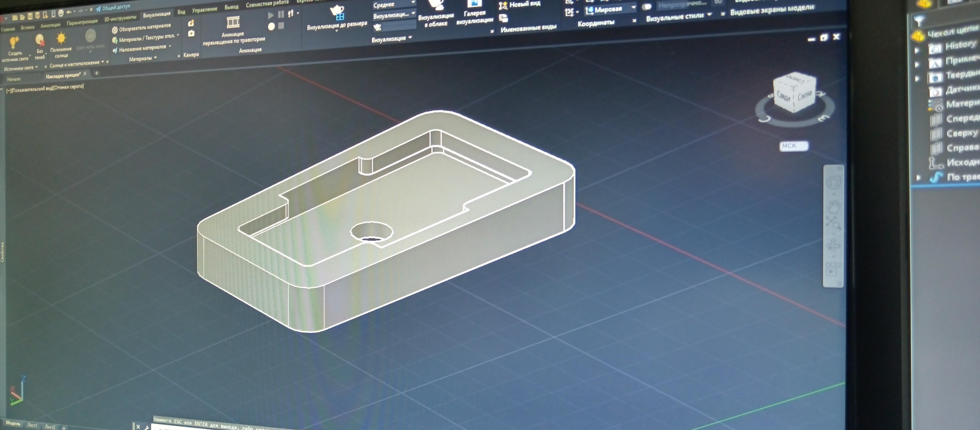Switch to the 3D-инструменты ribbon tab

tap(120, 18)
